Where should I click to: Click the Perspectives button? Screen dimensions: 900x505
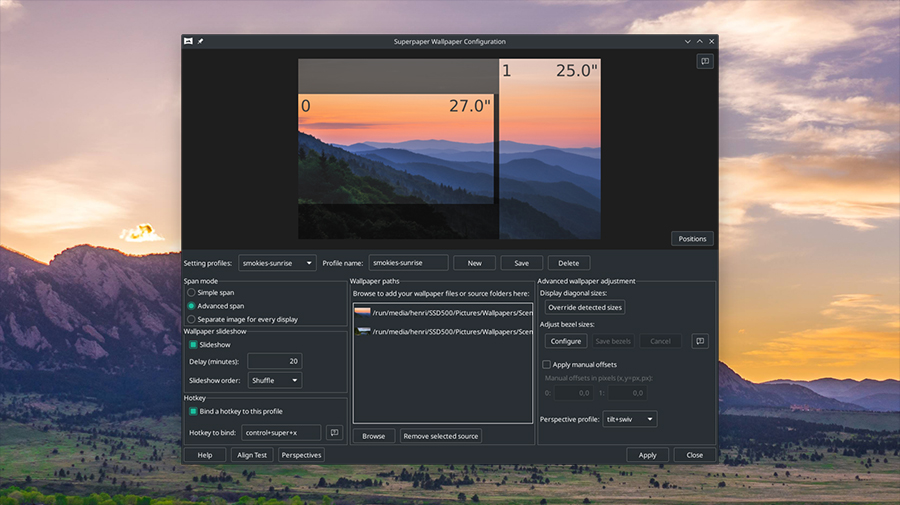(x=301, y=454)
